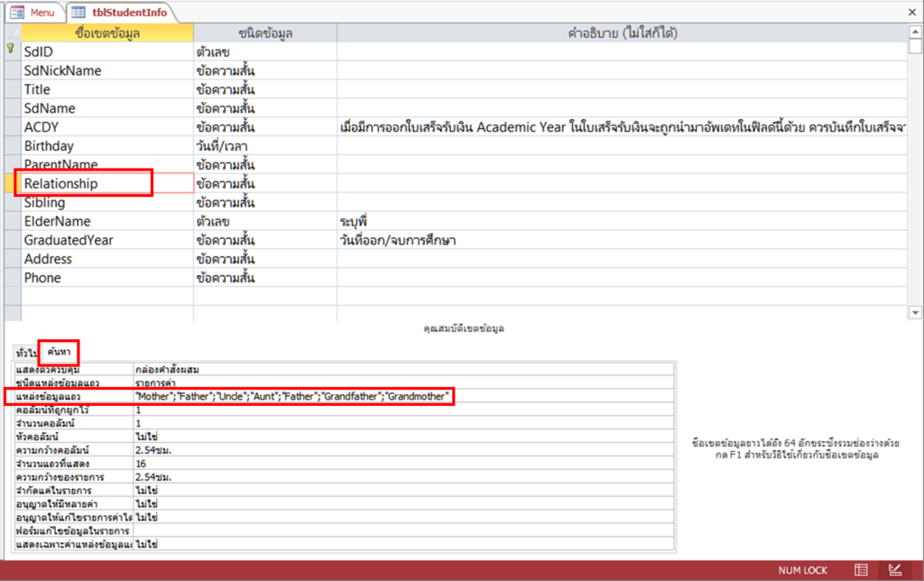The height and width of the screenshot is (581, 924).
Task: Switch to Datasheet View from status bar
Action: [862, 570]
